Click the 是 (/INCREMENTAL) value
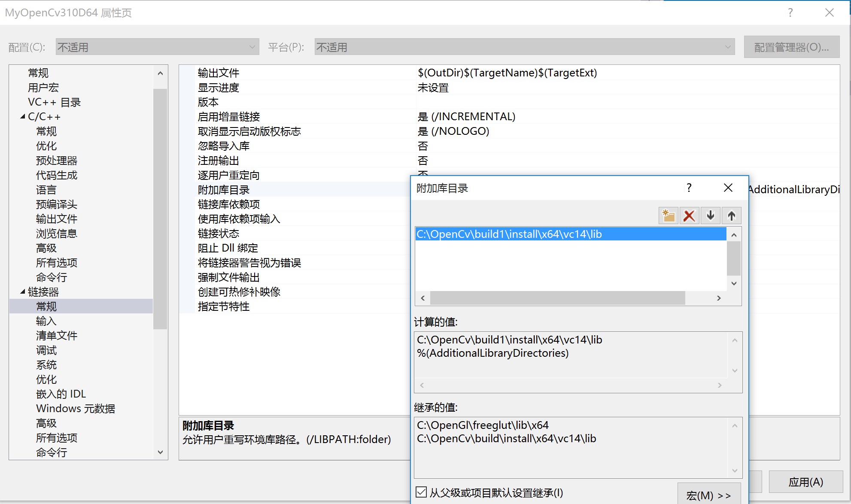The image size is (851, 504). pos(466,117)
